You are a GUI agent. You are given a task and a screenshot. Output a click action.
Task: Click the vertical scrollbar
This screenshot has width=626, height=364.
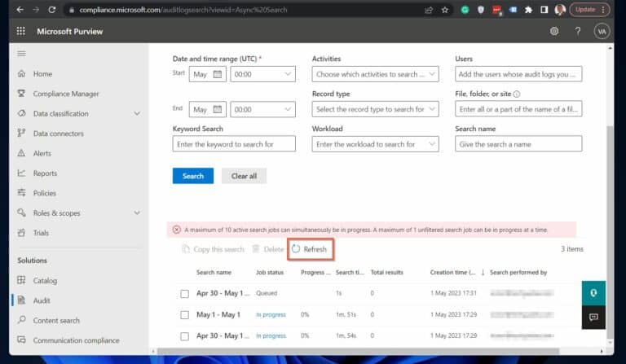(610, 231)
